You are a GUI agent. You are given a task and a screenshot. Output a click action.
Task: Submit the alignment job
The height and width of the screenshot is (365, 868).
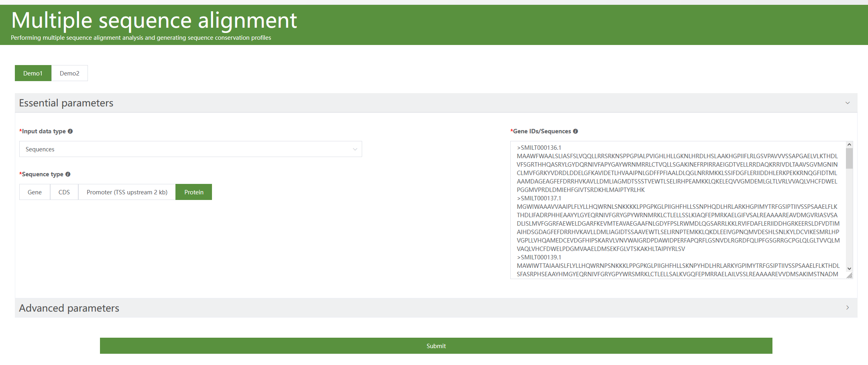pyautogui.click(x=436, y=346)
